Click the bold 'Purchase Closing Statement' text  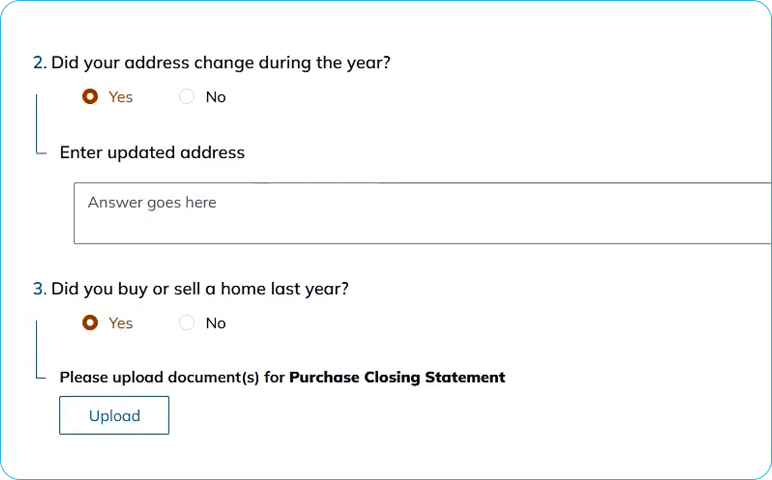point(397,377)
